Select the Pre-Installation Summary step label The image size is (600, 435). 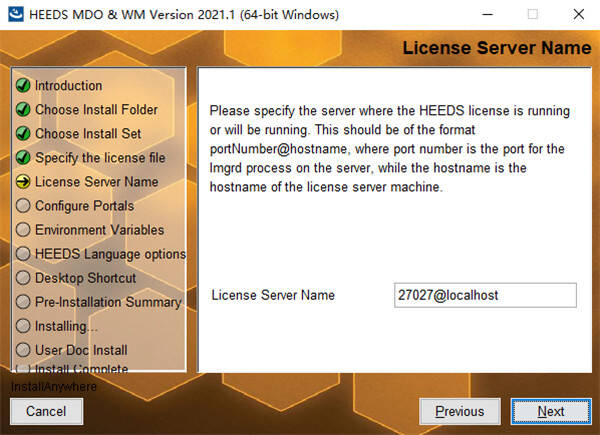coord(108,302)
